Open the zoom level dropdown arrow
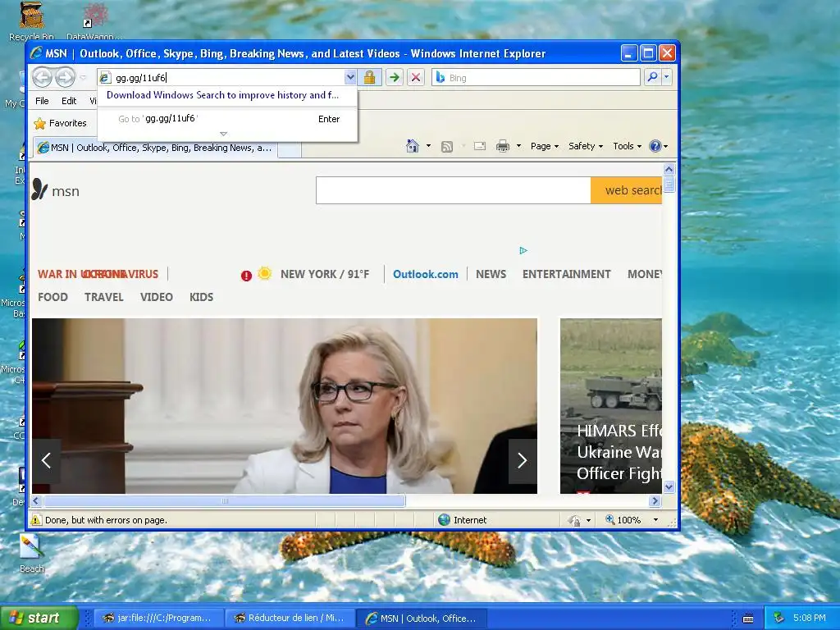This screenshot has height=630, width=840. (655, 519)
